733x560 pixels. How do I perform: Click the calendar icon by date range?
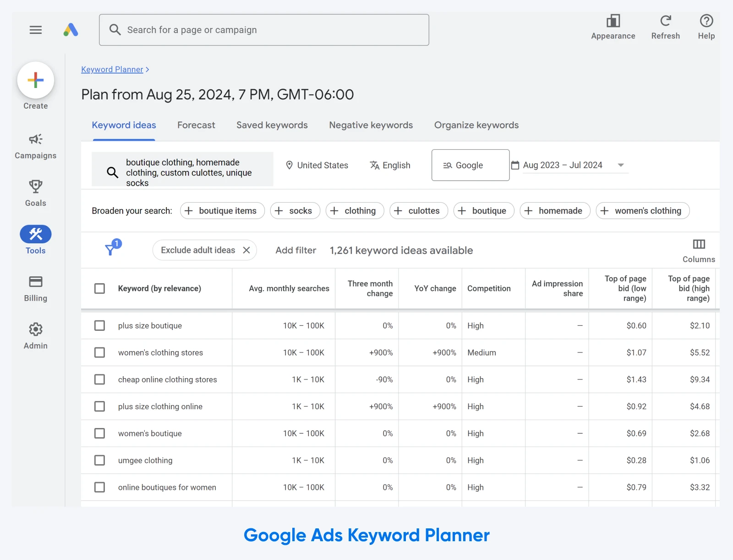point(515,165)
